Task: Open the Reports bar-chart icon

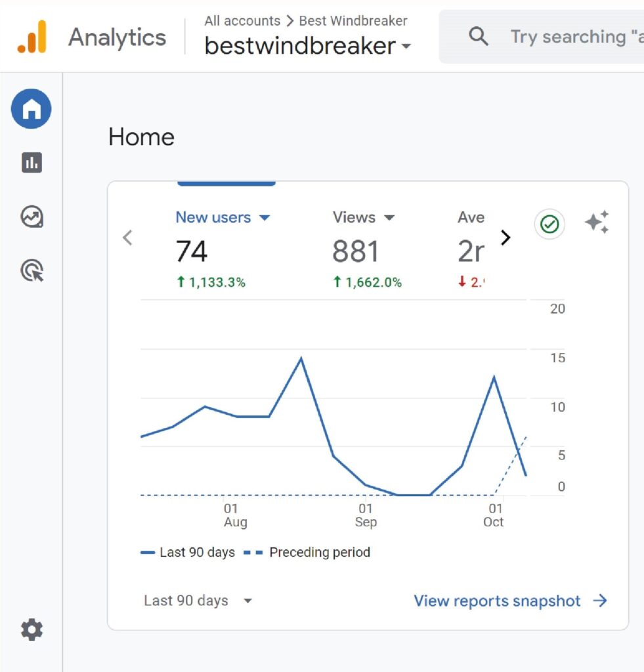Action: click(32, 163)
